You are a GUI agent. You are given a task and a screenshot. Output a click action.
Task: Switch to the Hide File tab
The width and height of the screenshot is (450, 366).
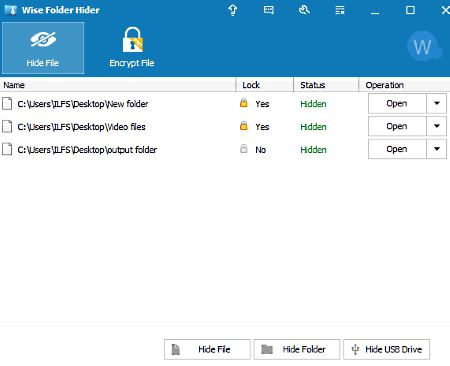(x=43, y=48)
